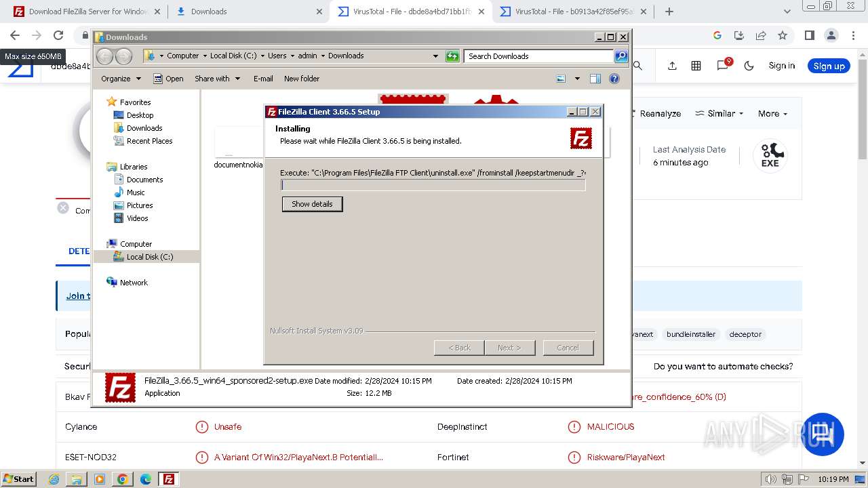Click the volume speaker icon in system tray
The height and width of the screenshot is (488, 868).
tap(770, 479)
